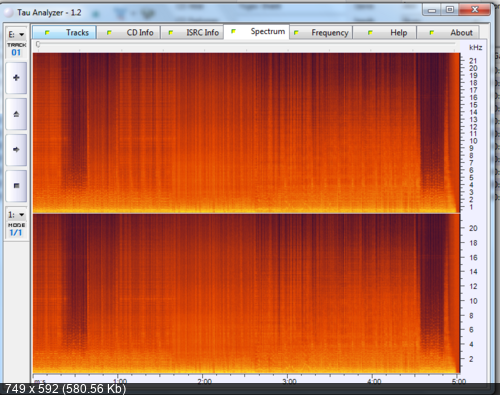
Task: Click the indicator light on Frequency tab
Action: 296,33
